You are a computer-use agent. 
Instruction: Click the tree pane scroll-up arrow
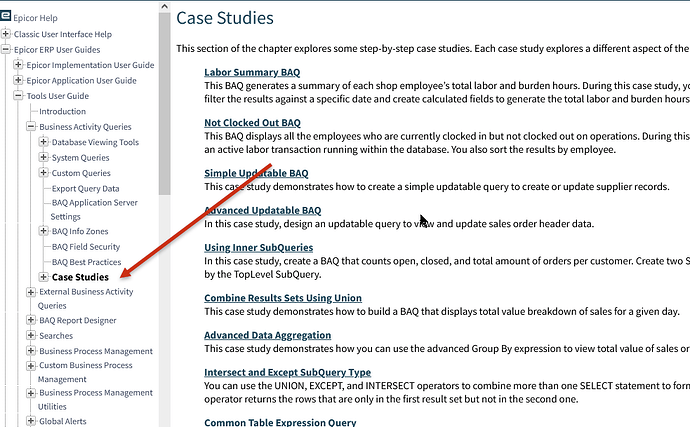[x=165, y=6]
